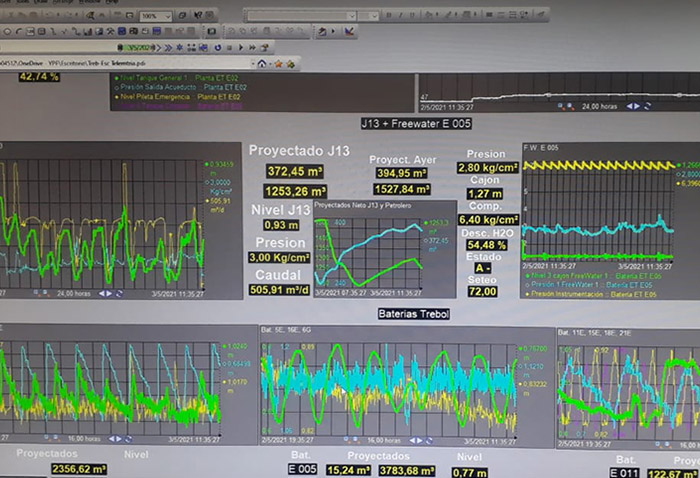The image size is (700, 478).
Task: Click the blue-red arrow icon beside pencil
Action: pyautogui.click(x=349, y=32)
